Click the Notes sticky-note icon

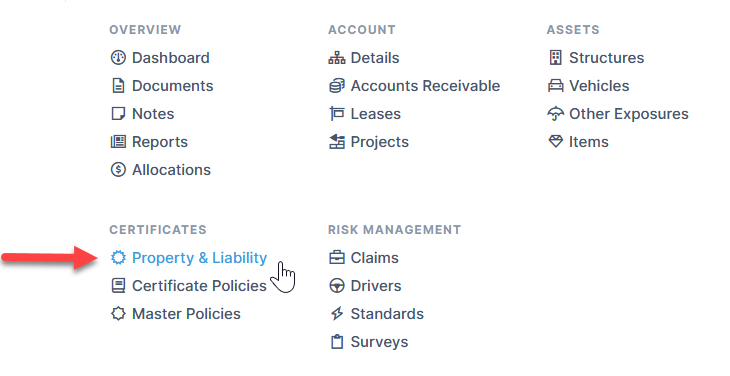pyautogui.click(x=118, y=114)
